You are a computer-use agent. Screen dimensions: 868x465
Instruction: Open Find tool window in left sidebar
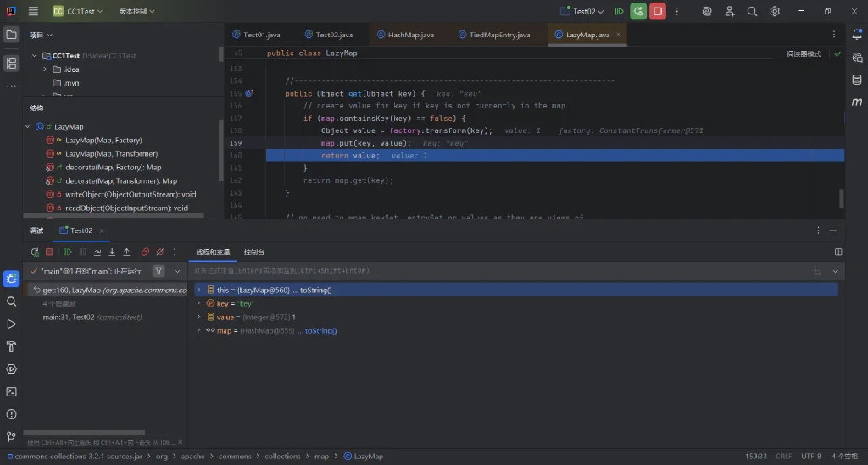(x=11, y=302)
